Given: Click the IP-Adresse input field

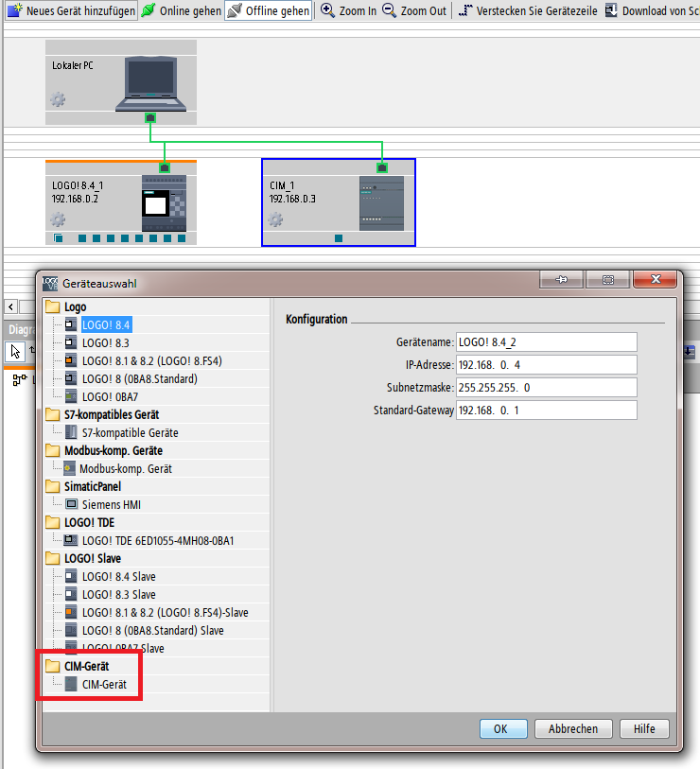Looking at the screenshot, I should point(547,365).
